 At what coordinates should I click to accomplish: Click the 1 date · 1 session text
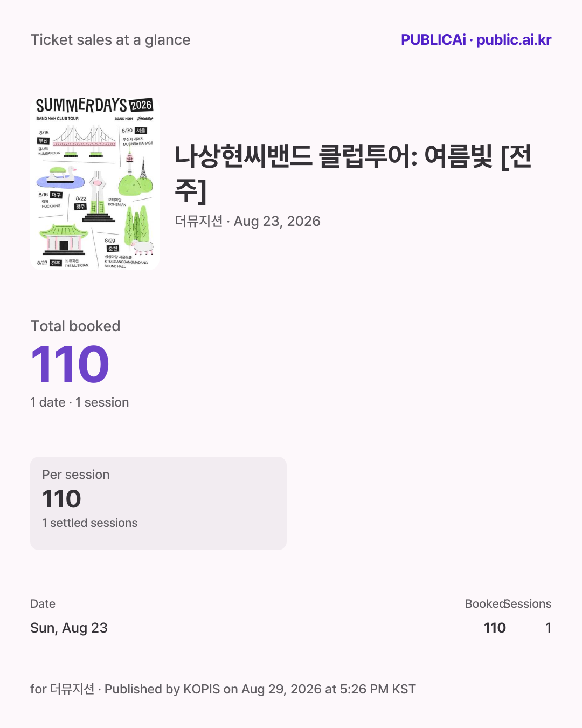click(x=80, y=402)
